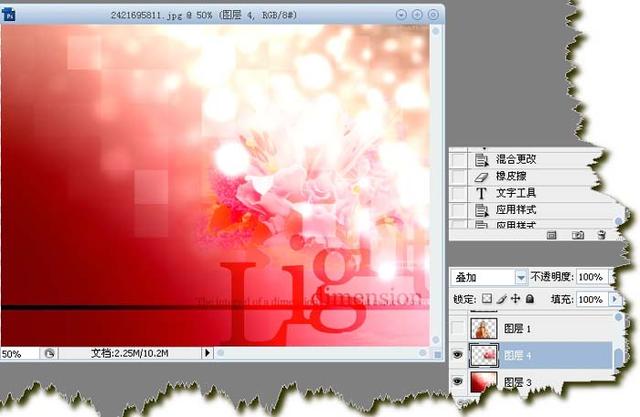The width and height of the screenshot is (640, 417).
Task: Hide the 图层 3 layer
Action: [x=458, y=382]
